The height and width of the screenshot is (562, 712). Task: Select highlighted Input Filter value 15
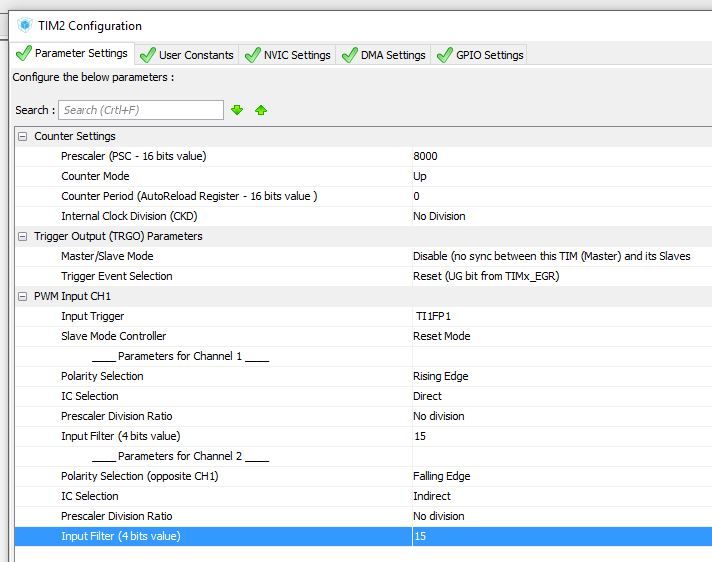[x=420, y=536]
